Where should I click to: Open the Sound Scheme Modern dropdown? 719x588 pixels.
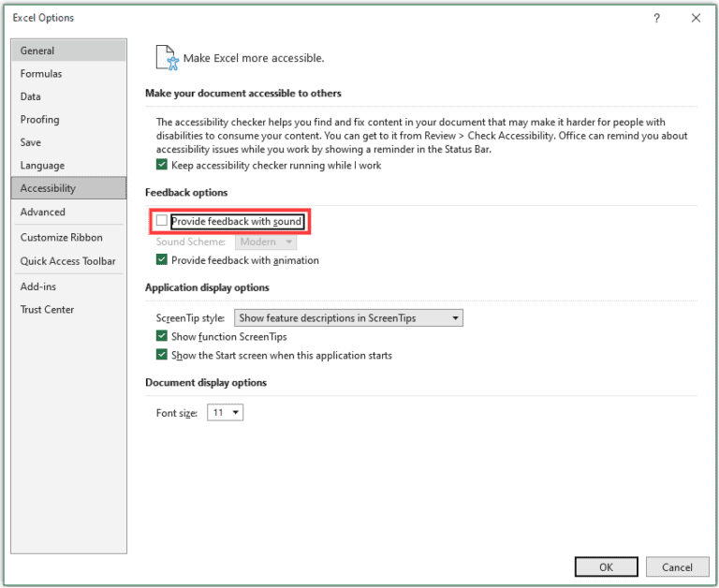click(x=266, y=242)
